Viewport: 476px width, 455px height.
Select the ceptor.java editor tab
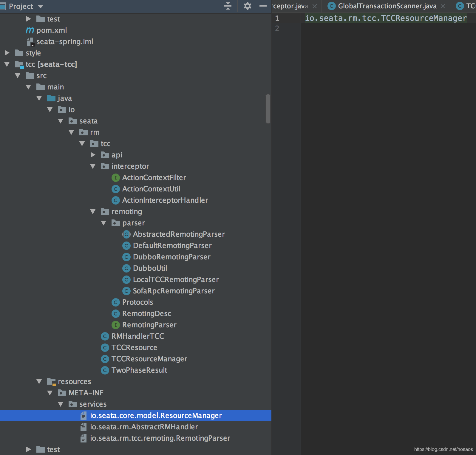click(x=290, y=6)
